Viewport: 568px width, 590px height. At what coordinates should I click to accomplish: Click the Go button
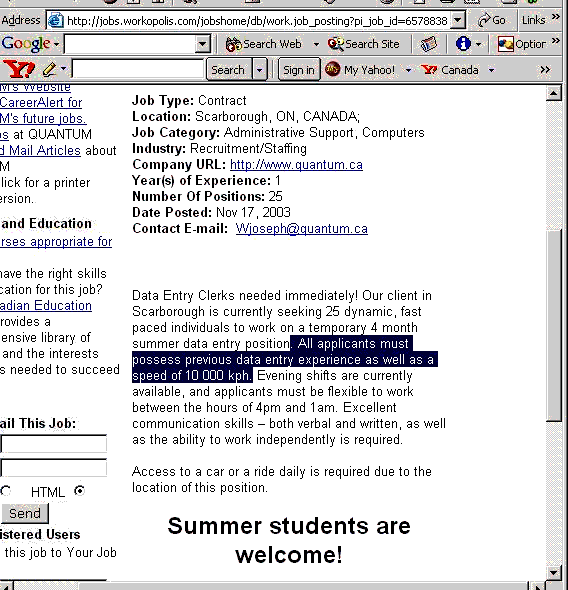click(x=492, y=20)
